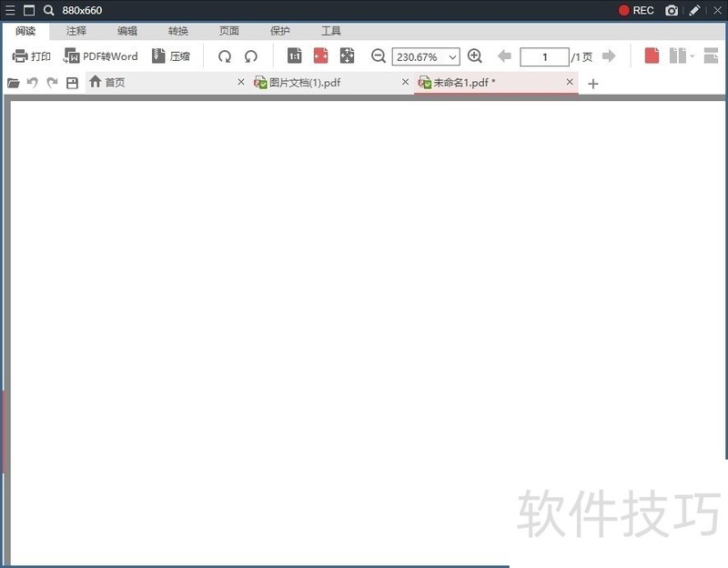
Task: Click the fit-page icon
Action: pos(347,56)
